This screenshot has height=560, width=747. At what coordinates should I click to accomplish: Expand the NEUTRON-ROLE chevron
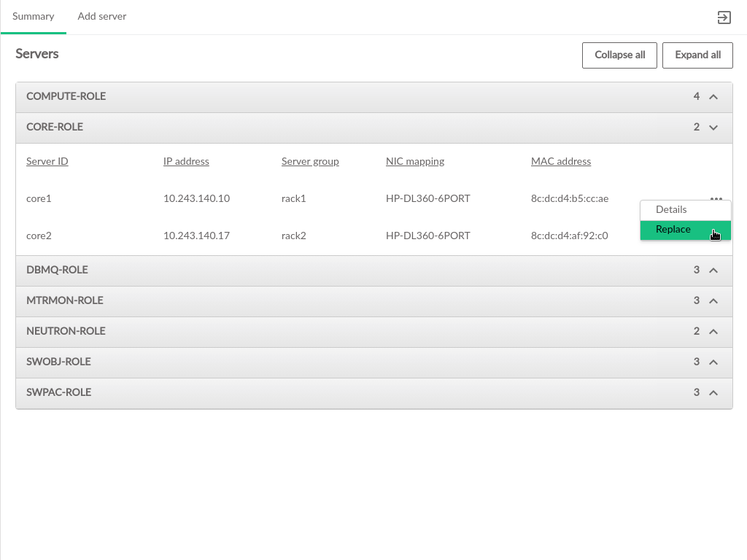pos(713,332)
